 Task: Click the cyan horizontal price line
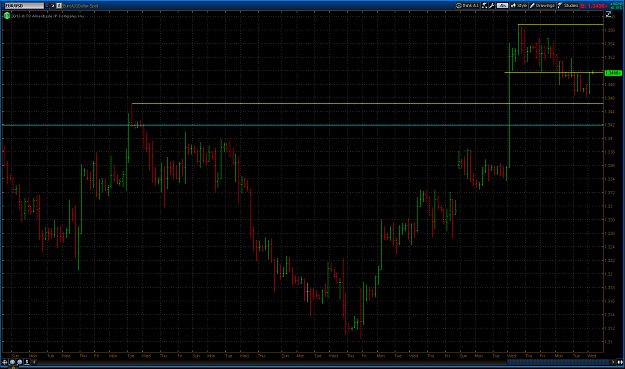coord(303,125)
